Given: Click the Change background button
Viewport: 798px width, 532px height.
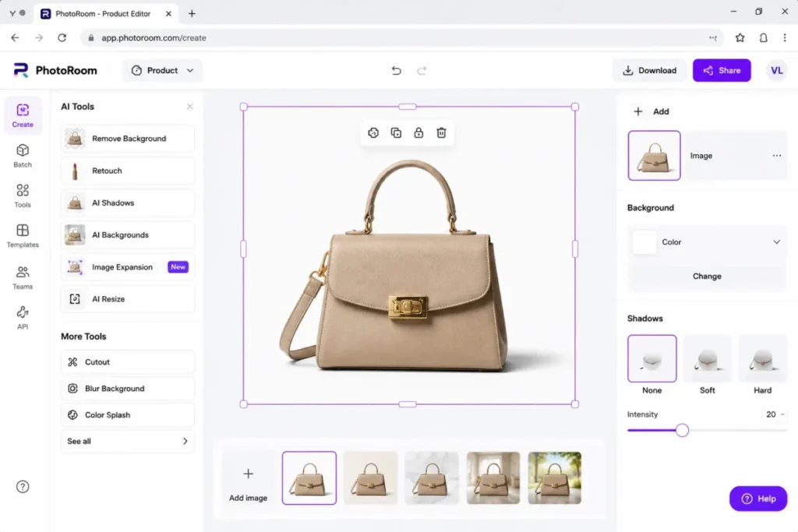Looking at the screenshot, I should [x=707, y=277].
